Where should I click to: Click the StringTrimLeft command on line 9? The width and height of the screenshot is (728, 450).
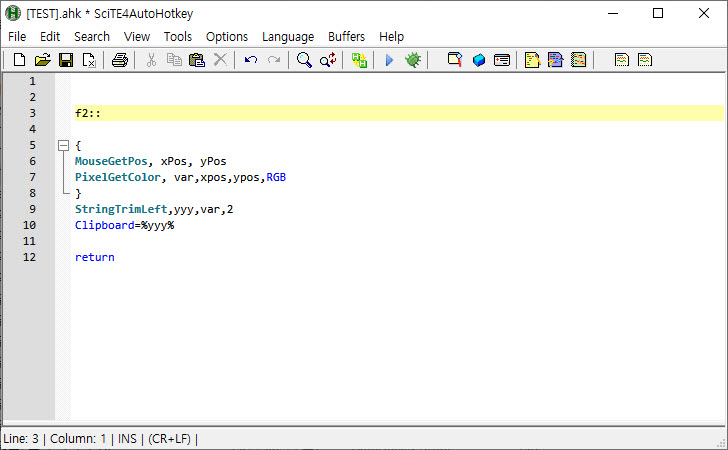click(121, 209)
